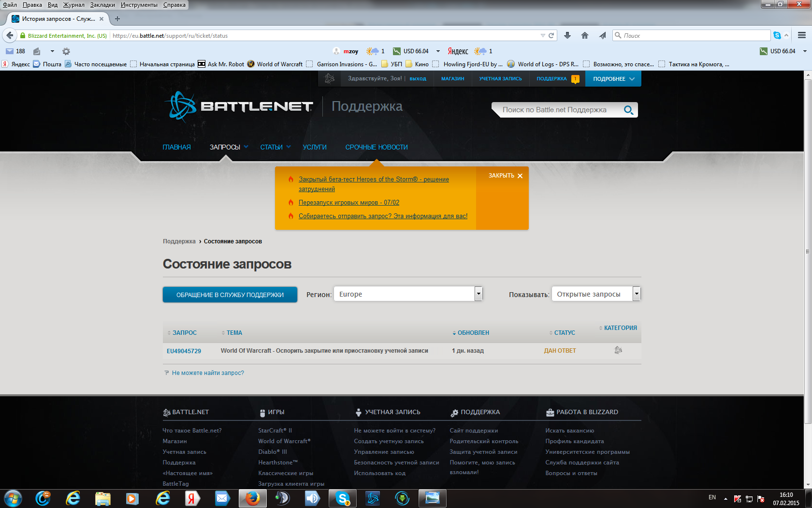Click Поддержка breadcrumb link
The width and height of the screenshot is (812, 508).
(179, 241)
